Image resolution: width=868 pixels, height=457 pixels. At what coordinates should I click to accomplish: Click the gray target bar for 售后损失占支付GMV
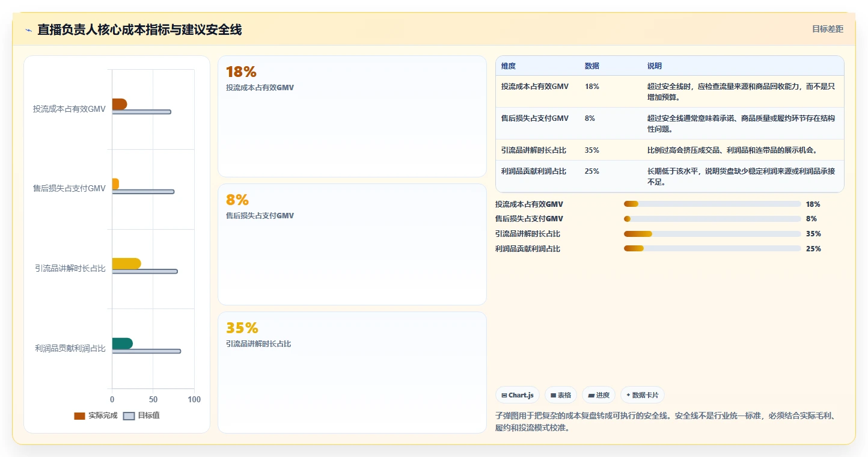pyautogui.click(x=143, y=192)
